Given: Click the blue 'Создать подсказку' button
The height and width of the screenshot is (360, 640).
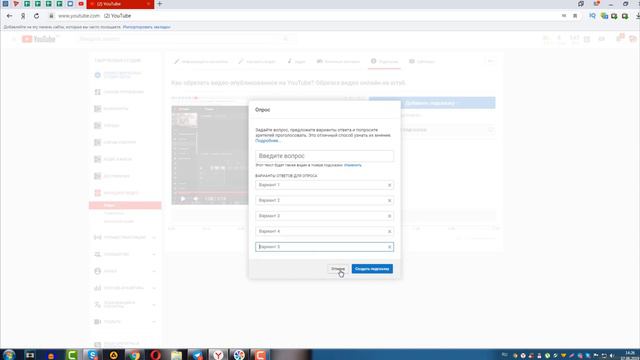Looking at the screenshot, I should (372, 269).
